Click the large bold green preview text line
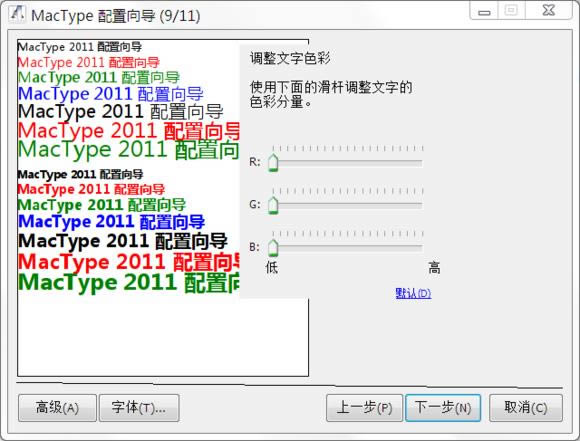Screen dimensions: 580x441 pos(129,283)
